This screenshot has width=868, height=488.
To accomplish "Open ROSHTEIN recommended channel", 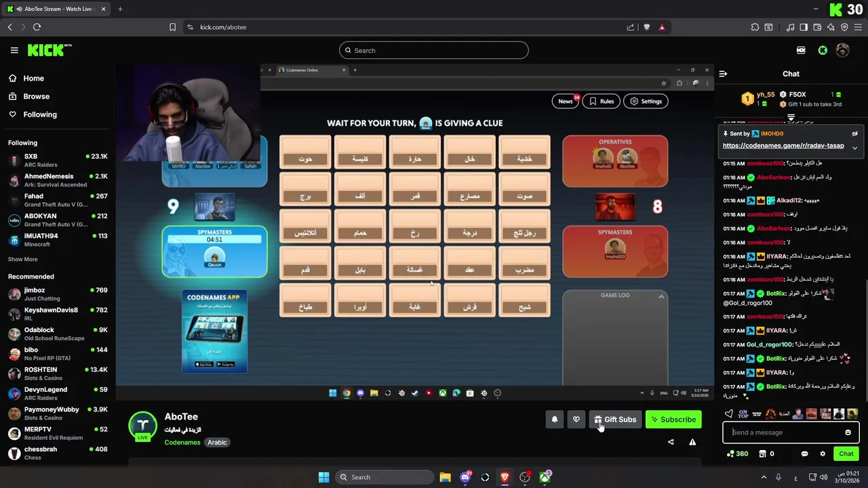I will [x=58, y=373].
